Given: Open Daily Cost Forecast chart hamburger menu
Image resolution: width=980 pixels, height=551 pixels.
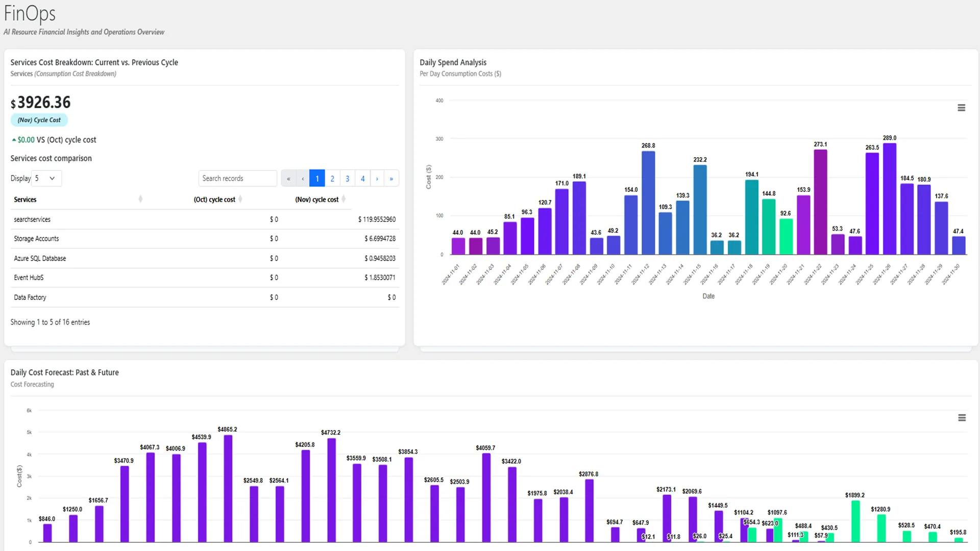Looking at the screenshot, I should point(962,418).
